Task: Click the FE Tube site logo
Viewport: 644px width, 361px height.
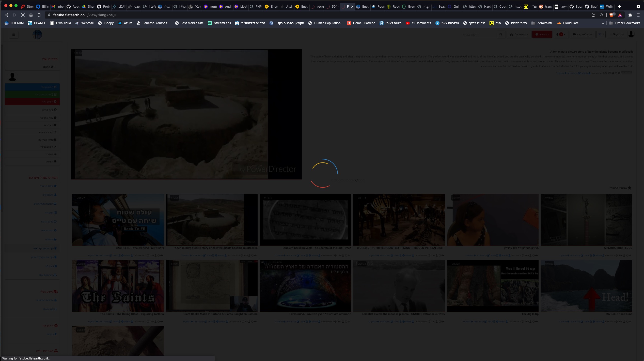Action: point(37,34)
